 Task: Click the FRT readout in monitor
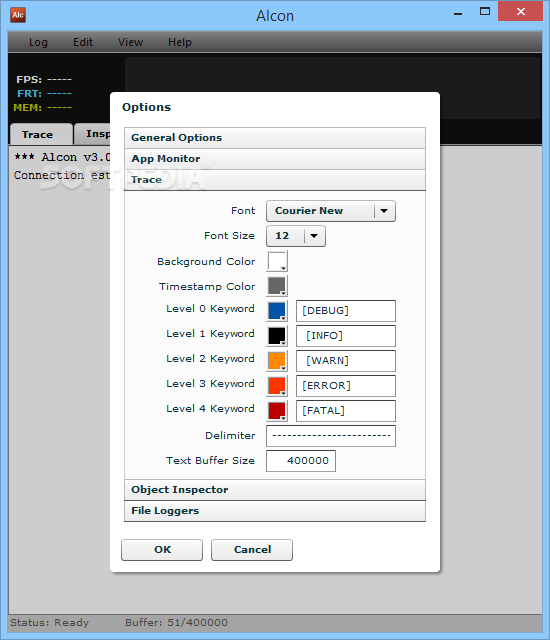coord(44,93)
